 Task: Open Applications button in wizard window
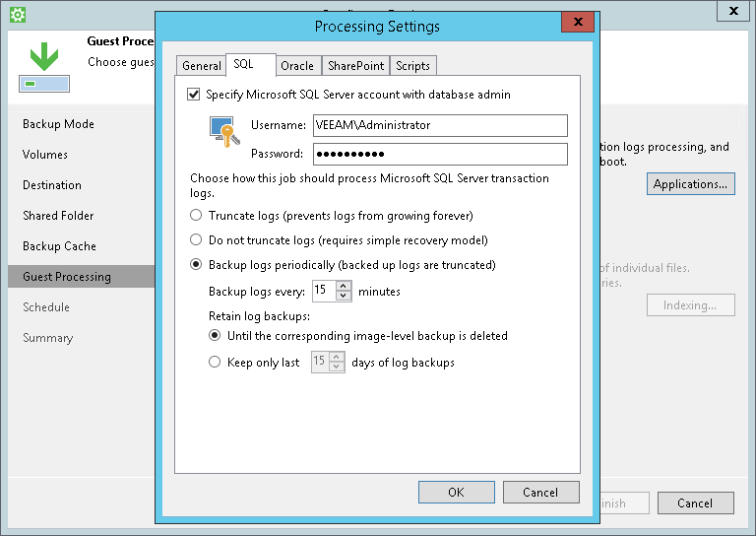click(x=690, y=184)
